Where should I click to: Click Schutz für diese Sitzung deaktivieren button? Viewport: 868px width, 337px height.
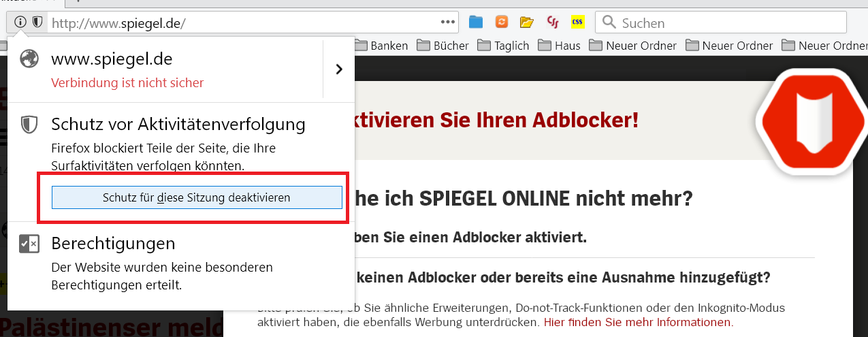197,197
